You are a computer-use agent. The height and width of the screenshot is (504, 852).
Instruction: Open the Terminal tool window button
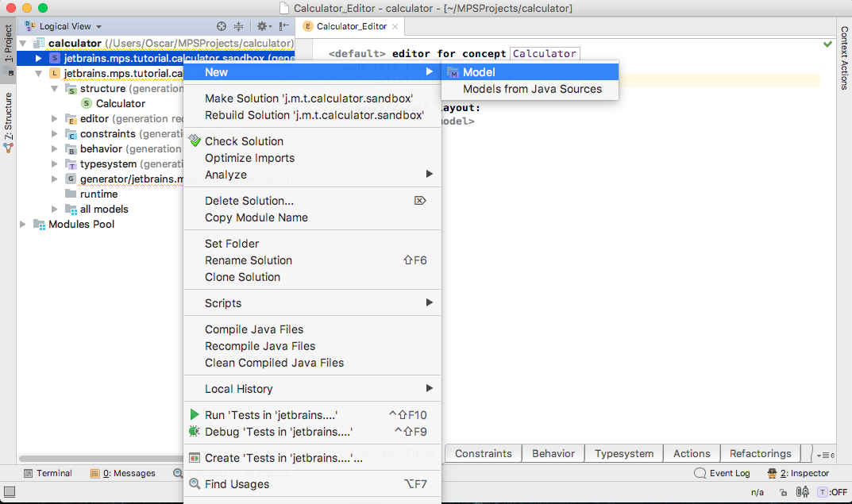point(48,473)
